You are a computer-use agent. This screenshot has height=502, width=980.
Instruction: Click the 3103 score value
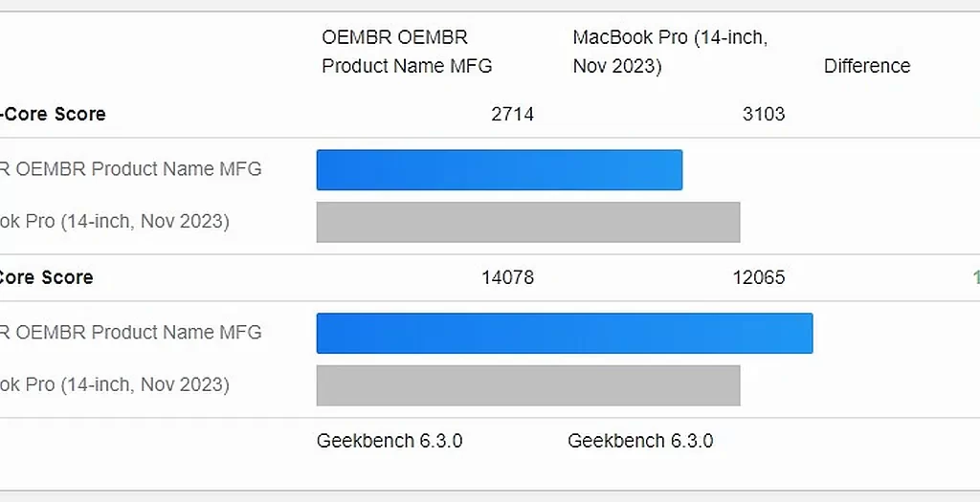point(764,114)
